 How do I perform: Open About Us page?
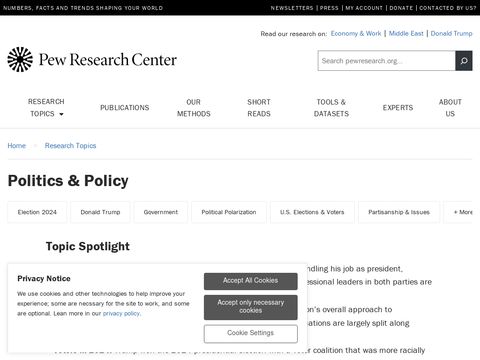tap(450, 108)
